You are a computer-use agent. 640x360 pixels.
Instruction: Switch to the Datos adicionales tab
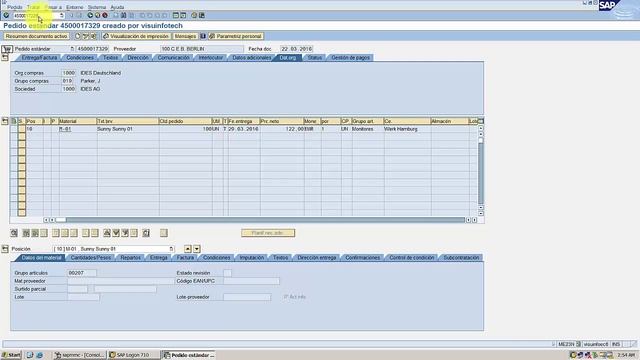click(x=251, y=58)
